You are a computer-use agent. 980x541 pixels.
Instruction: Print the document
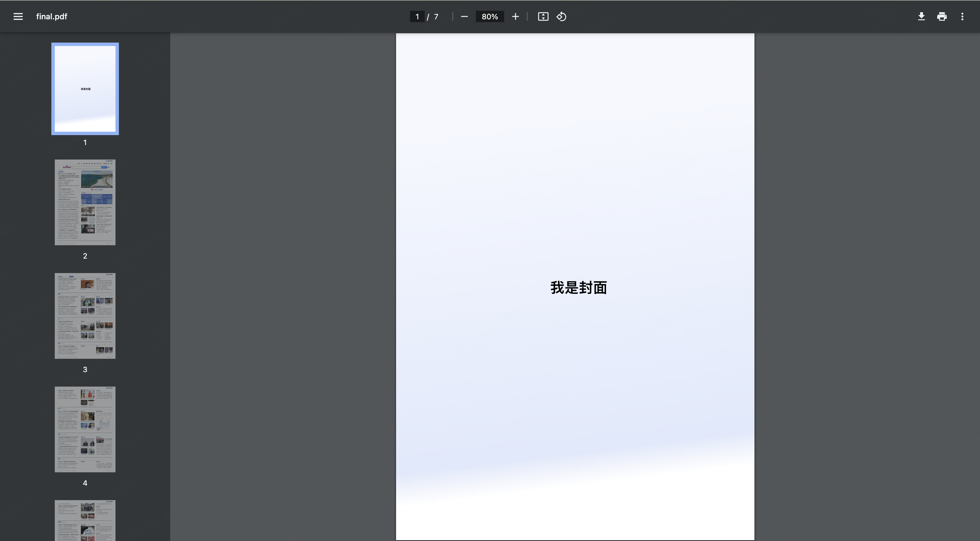click(x=942, y=16)
